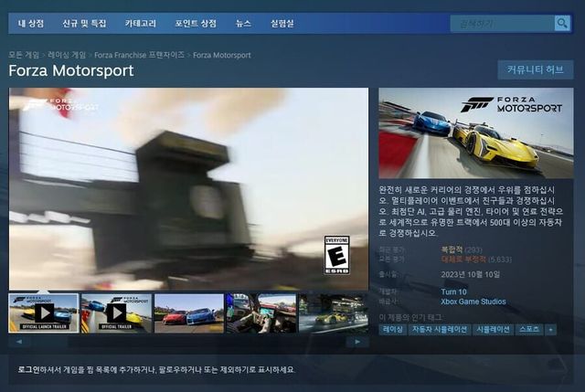Open the 신규 및 특집 menu

(x=84, y=23)
